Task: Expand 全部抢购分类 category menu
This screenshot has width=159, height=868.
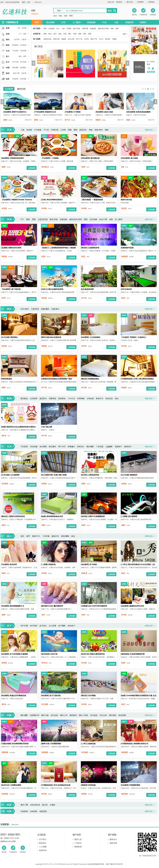Action: click(x=15, y=22)
